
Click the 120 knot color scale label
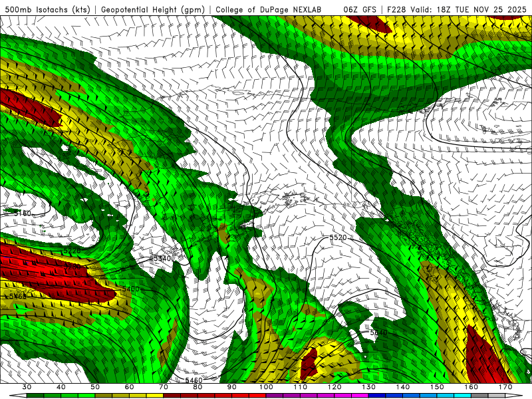pyautogui.click(x=334, y=387)
